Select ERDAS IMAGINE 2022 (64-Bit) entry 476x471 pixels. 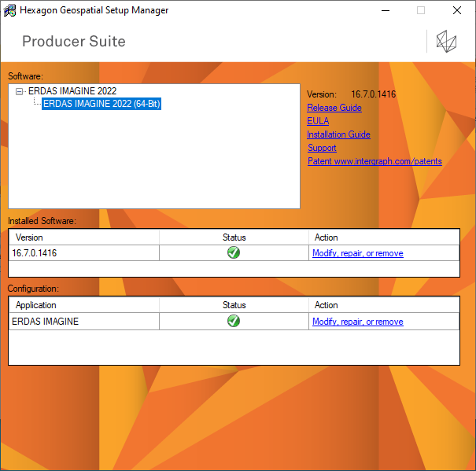pos(101,104)
